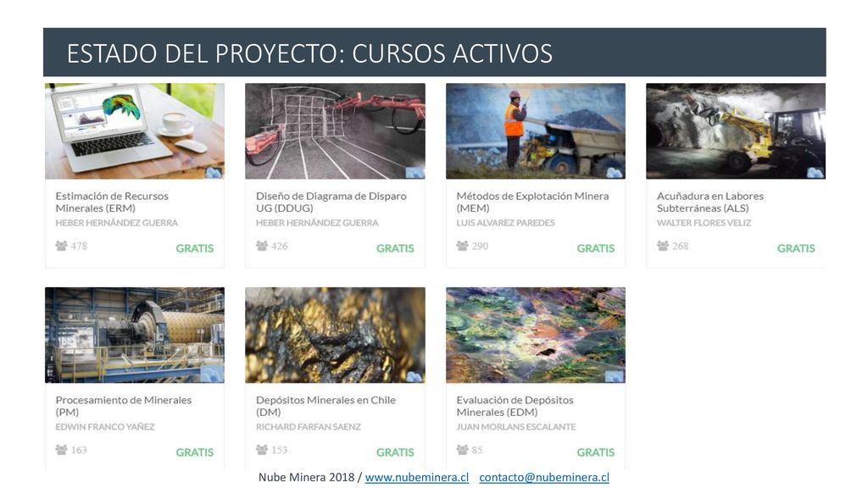This screenshot has width=868, height=488.
Task: Open the Estimación de Recursos Minerales laptop thumbnail
Action: [135, 131]
